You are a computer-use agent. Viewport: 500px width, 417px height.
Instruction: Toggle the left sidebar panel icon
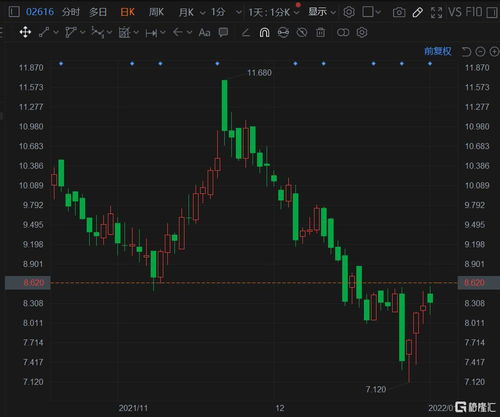point(14,12)
